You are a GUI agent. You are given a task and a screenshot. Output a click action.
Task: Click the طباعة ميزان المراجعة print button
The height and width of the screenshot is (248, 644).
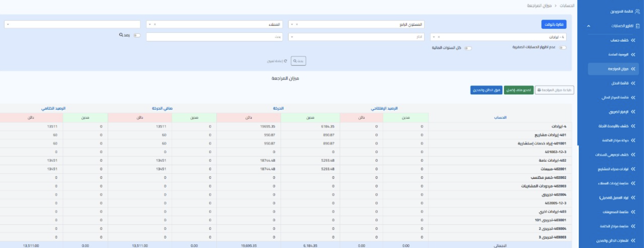(554, 90)
